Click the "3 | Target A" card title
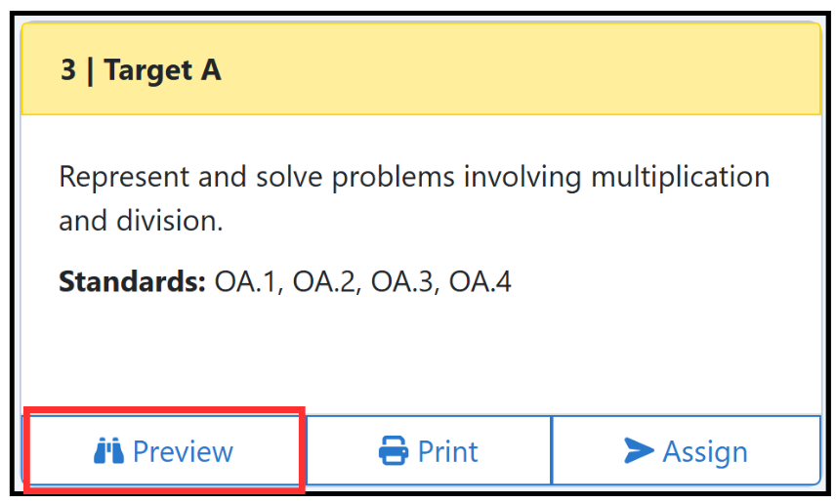Image resolution: width=836 pixels, height=504 pixels. coord(141,70)
